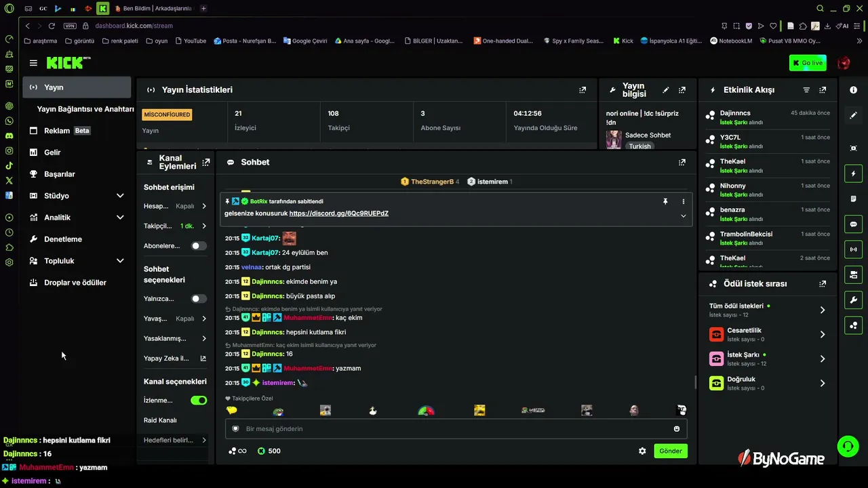Open the Reklam Beta page
Screen dimensions: 868x488
point(77,131)
